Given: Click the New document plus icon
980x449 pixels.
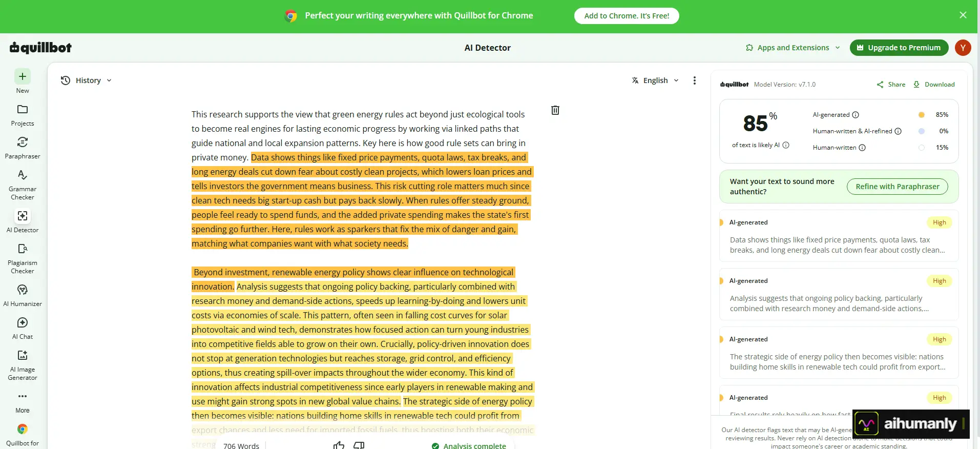Looking at the screenshot, I should pos(23,77).
